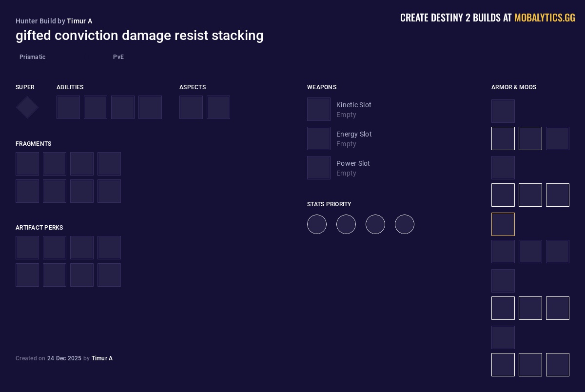Switch to the PvE label
The image size is (585, 392).
tap(118, 57)
